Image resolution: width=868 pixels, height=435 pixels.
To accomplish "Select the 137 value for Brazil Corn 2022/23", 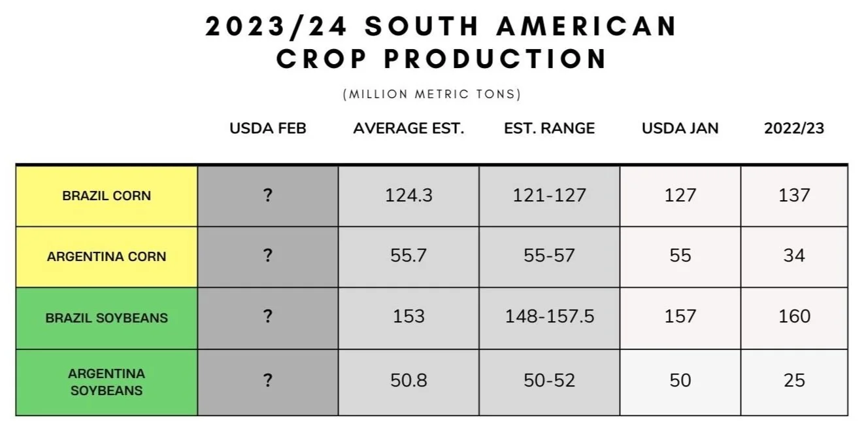I will (x=794, y=196).
